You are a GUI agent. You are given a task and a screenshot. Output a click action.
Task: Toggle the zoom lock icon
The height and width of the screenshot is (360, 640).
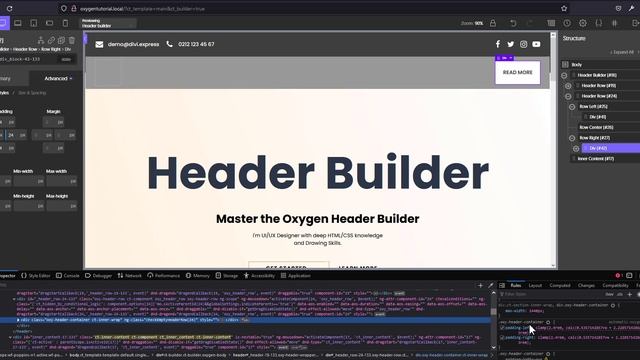pyautogui.click(x=493, y=23)
